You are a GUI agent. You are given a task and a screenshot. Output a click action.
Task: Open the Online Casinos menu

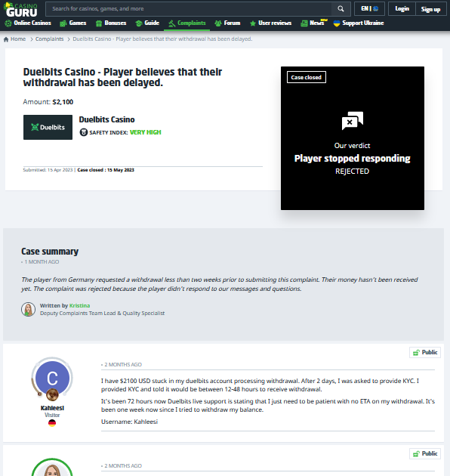coord(28,23)
